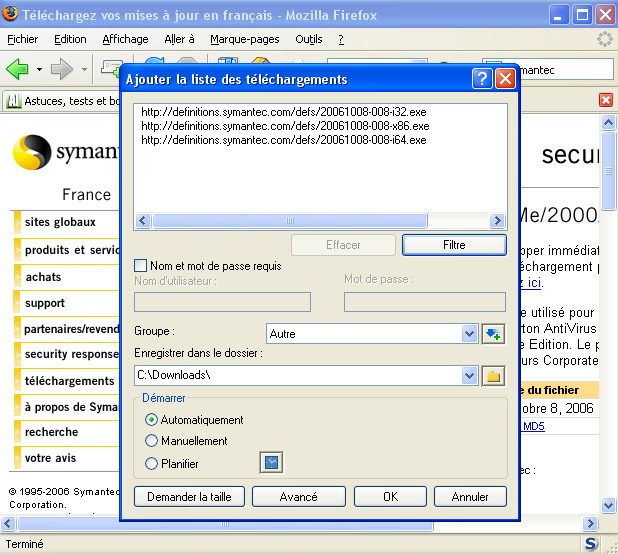618x554 pixels.
Task: Click the partenaires/revendeurs sidebar link
Action: pos(72,329)
